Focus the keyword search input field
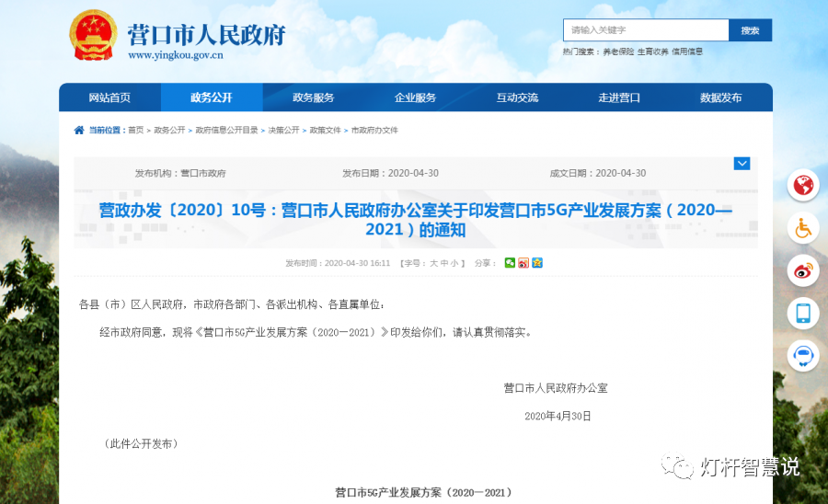 pyautogui.click(x=646, y=30)
